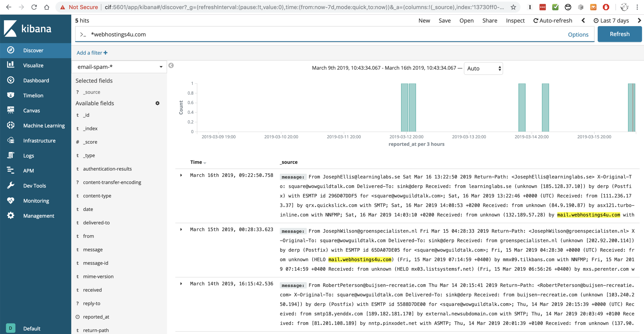Expand the March 16th 2019 document row
Image resolution: width=644 pixels, height=334 pixels.
[181, 175]
